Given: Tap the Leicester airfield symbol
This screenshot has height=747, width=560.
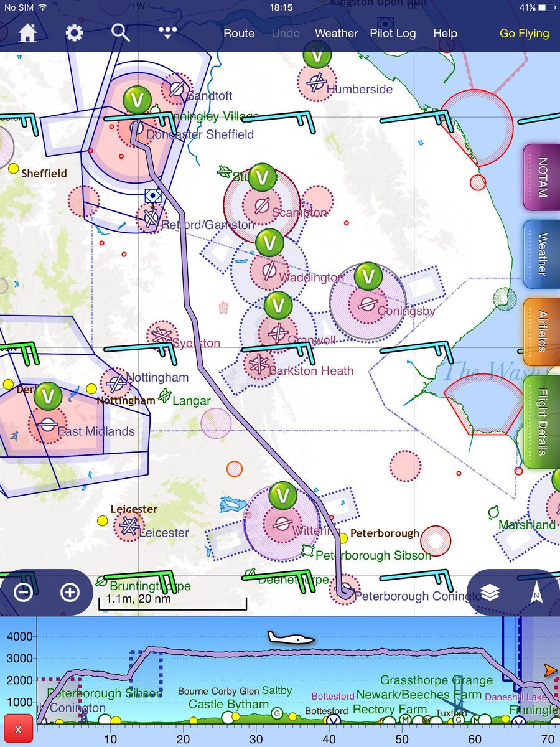Looking at the screenshot, I should click(x=129, y=526).
